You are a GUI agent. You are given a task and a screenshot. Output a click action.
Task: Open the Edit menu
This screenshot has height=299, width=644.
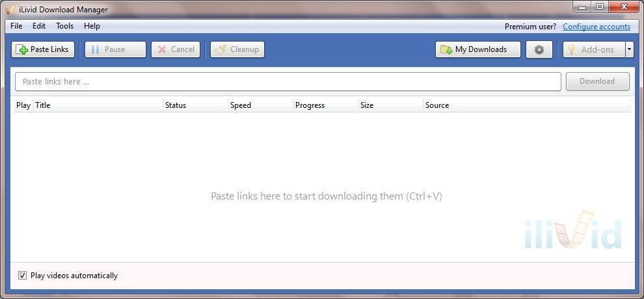pos(39,26)
